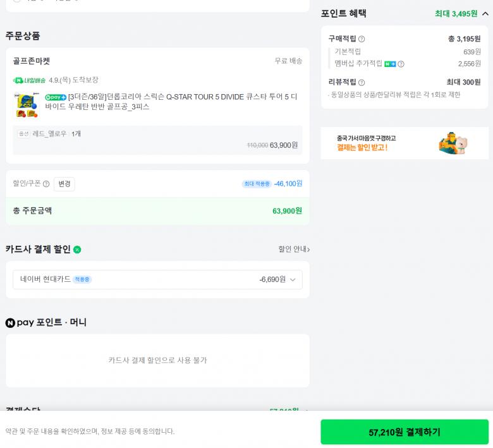
Task: Open the 골프존마켓 store name
Action: pos(32,61)
